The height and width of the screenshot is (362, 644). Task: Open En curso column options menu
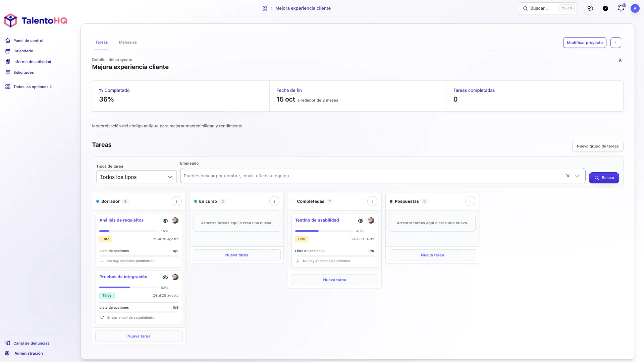[x=274, y=201]
